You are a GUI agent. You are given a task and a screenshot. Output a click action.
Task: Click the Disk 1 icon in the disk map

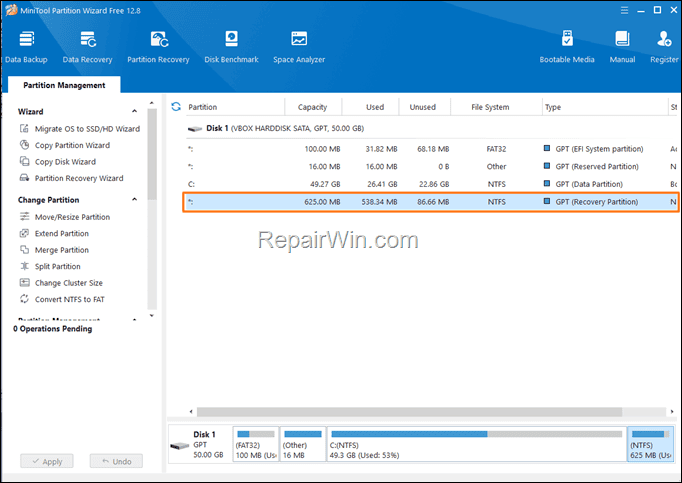tap(179, 446)
